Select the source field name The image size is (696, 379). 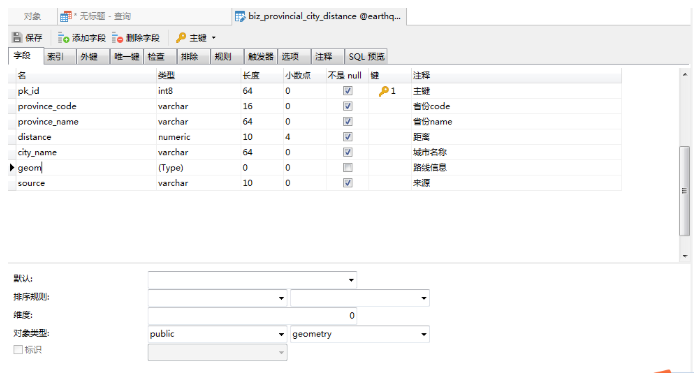[x=31, y=183]
